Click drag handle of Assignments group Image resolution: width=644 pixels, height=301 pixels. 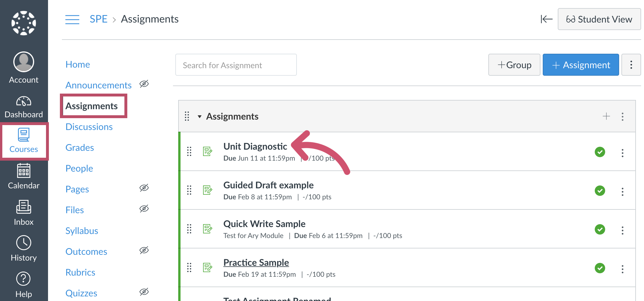[x=187, y=116]
